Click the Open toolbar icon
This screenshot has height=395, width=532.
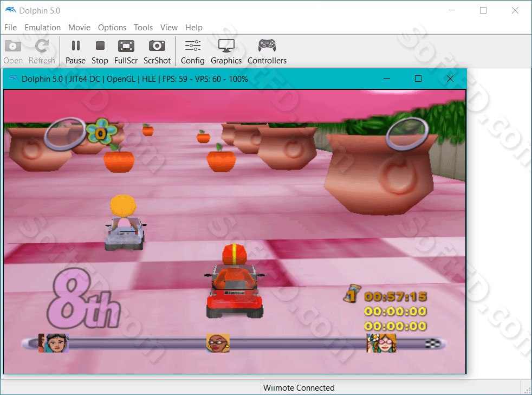click(13, 51)
